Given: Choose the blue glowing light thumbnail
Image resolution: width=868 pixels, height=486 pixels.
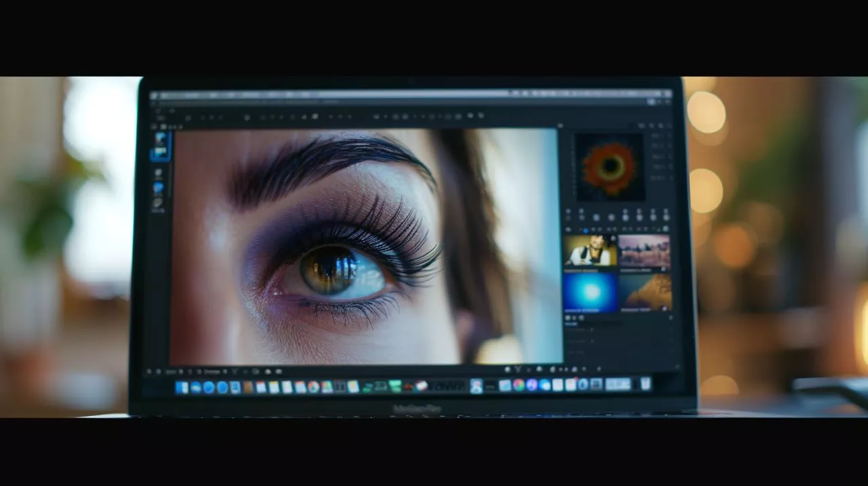Looking at the screenshot, I should pyautogui.click(x=589, y=291).
